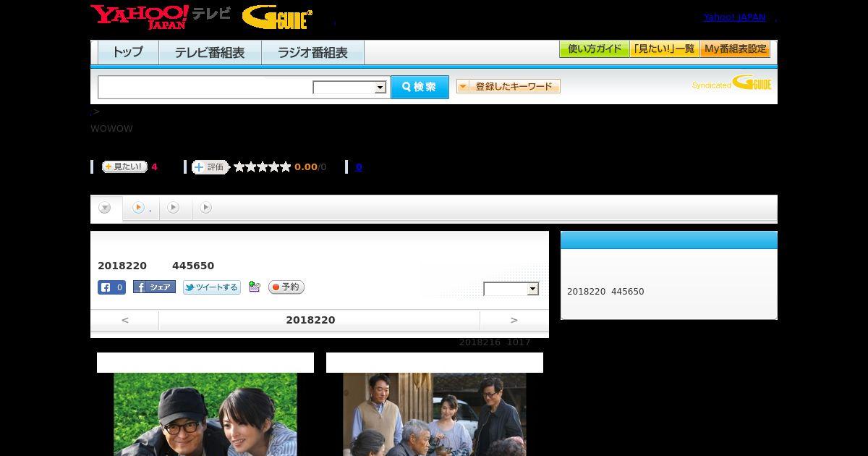Click the blue 検索 search button

[x=420, y=87]
